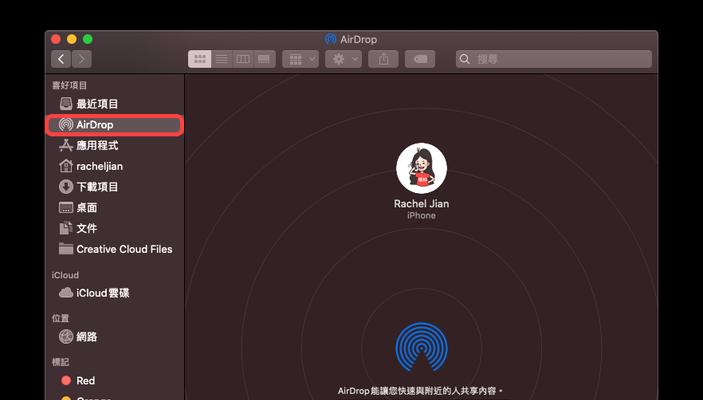Go forward with the right chevron button
This screenshot has width=703, height=400.
pyautogui.click(x=82, y=59)
